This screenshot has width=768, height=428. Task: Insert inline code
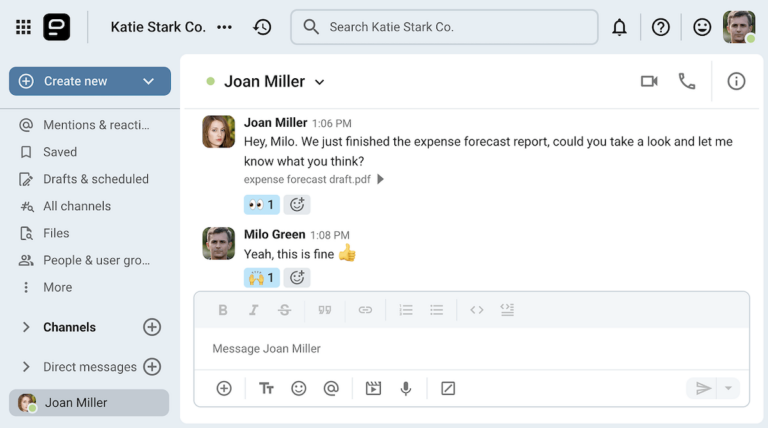click(477, 310)
